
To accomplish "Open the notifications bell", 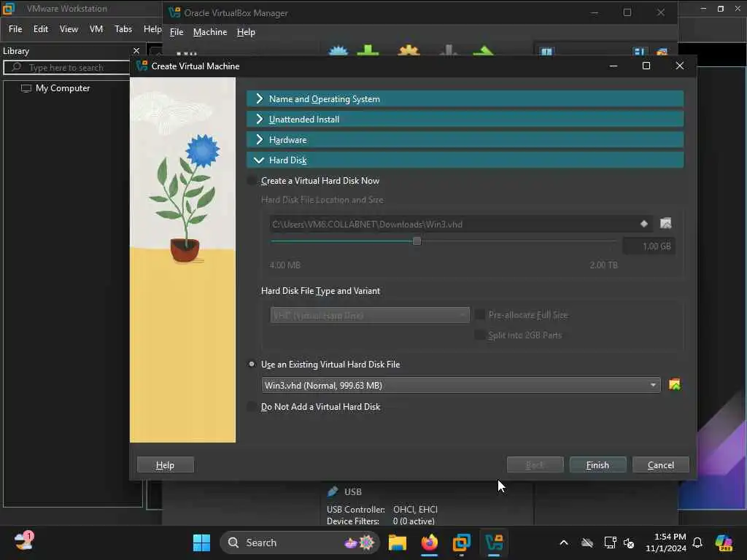I will click(x=697, y=542).
